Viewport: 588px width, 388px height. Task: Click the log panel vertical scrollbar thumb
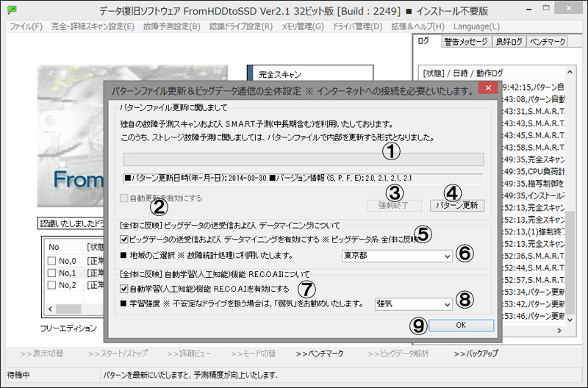570,262
